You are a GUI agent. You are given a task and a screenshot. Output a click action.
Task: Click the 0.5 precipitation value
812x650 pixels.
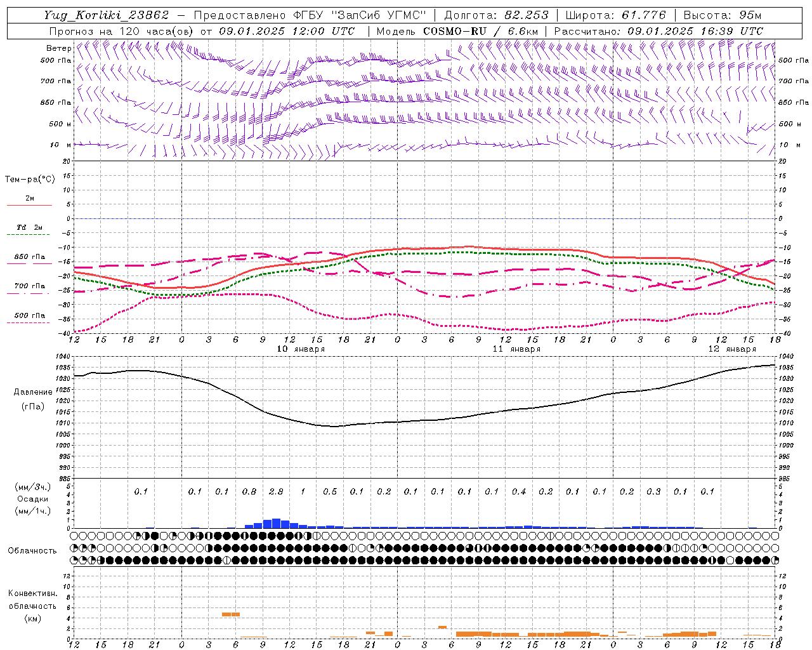(330, 491)
